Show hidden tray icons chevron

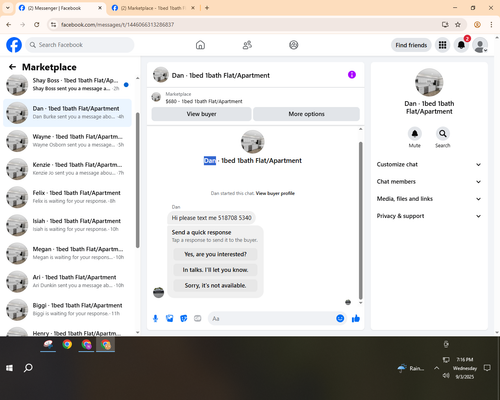click(436, 368)
